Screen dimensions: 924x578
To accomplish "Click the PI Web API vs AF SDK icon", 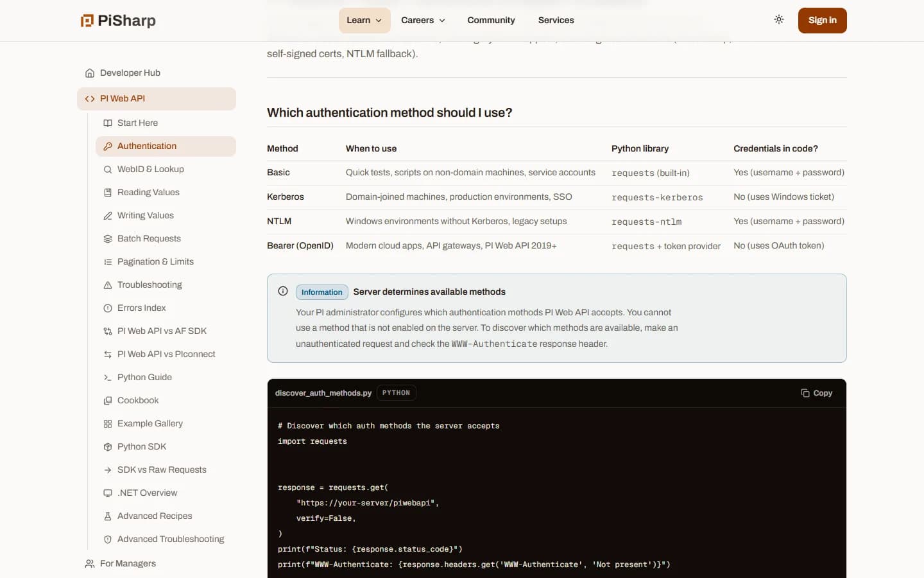I will [108, 331].
